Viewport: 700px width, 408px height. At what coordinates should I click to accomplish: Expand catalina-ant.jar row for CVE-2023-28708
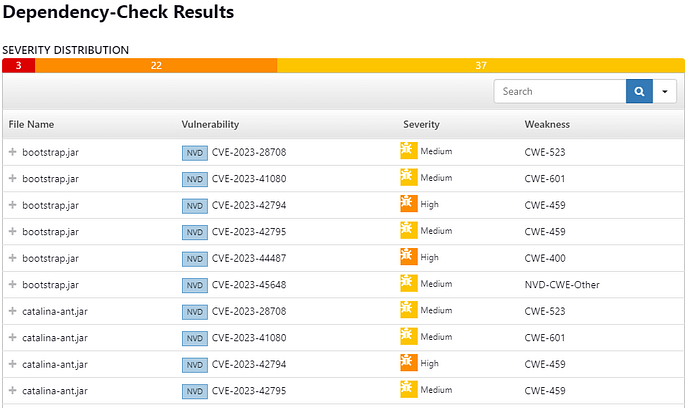click(x=12, y=311)
